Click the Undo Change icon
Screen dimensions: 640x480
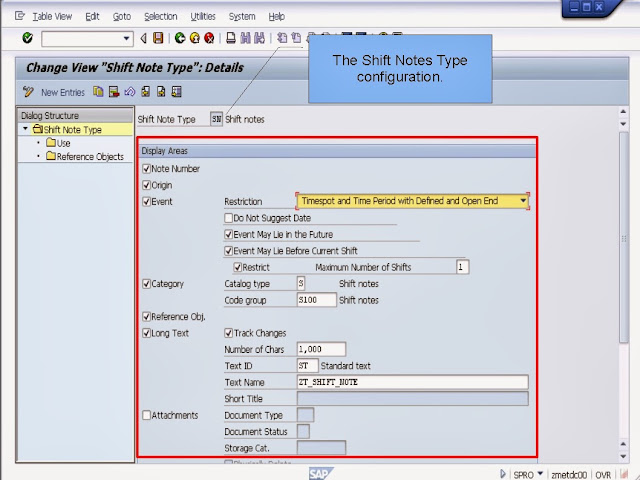(x=130, y=92)
